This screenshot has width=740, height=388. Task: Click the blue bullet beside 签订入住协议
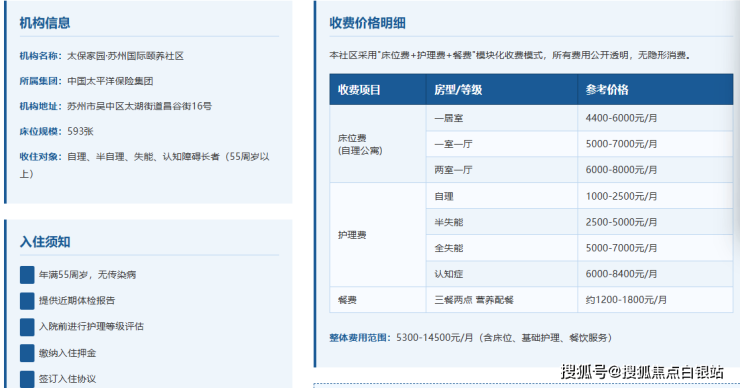27,379
